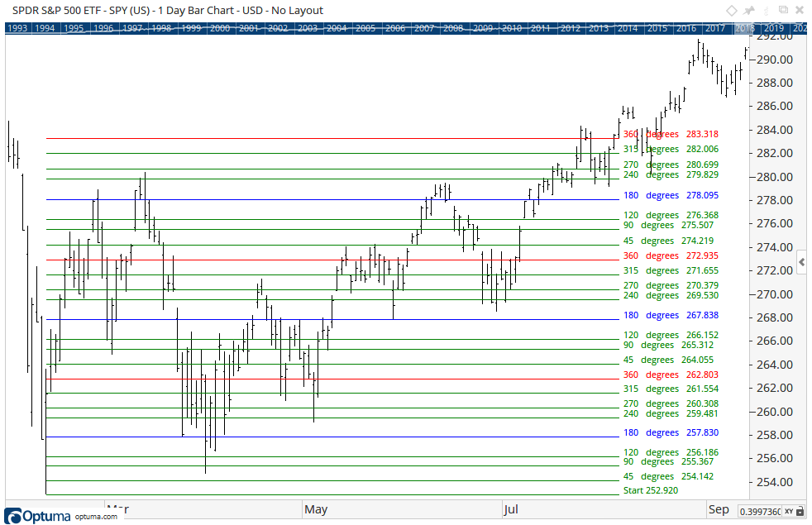812x525 pixels.
Task: Click the 286.00 price axis label
Action: (775, 106)
